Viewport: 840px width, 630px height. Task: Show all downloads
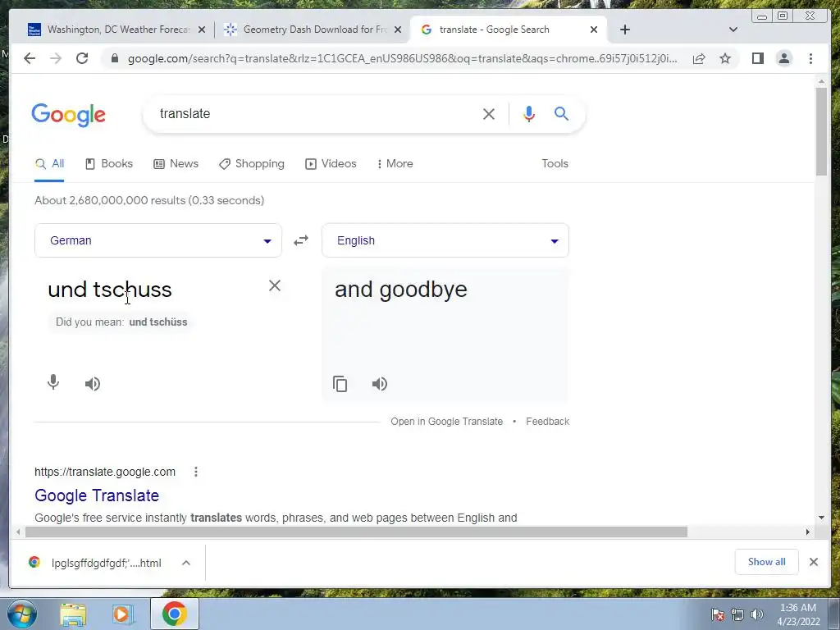point(767,562)
